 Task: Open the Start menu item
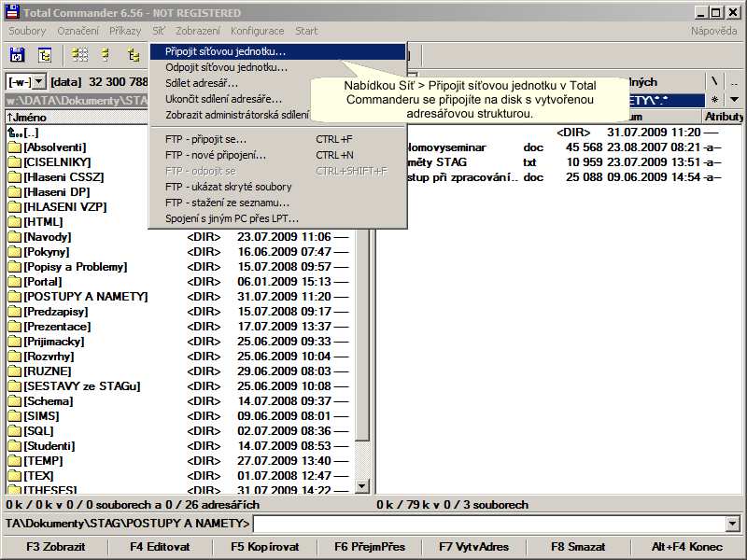[x=306, y=31]
